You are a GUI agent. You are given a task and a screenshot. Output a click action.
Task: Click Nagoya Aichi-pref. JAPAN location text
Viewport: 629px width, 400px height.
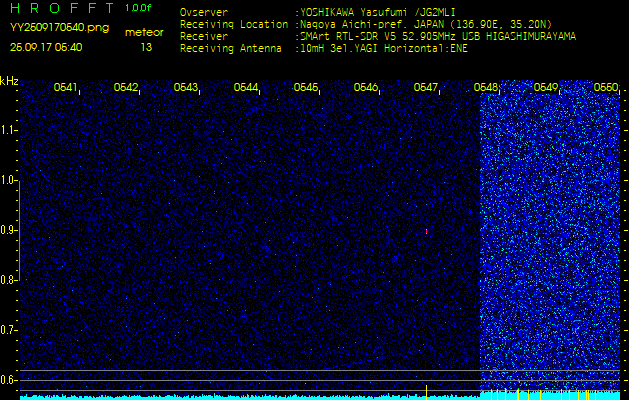pyautogui.click(x=426, y=24)
